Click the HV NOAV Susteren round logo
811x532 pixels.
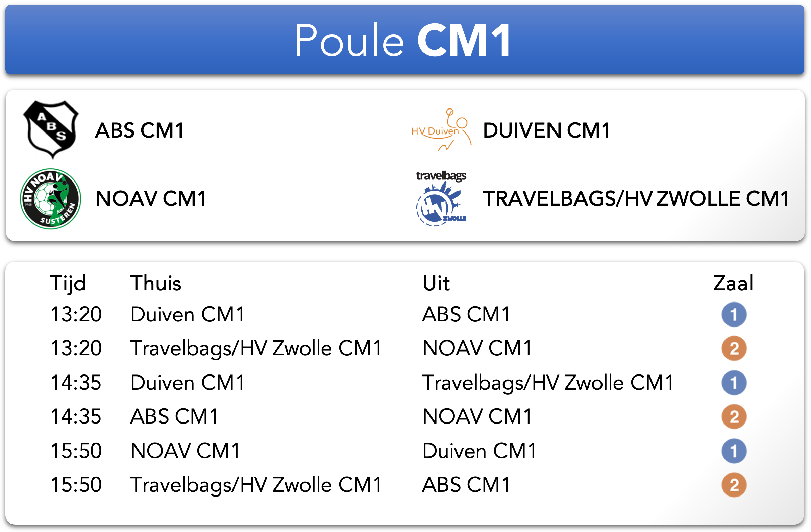[x=50, y=199]
